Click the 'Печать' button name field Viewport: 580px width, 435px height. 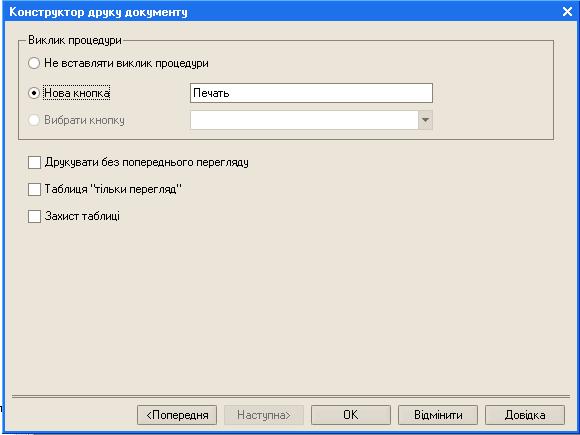[311, 93]
